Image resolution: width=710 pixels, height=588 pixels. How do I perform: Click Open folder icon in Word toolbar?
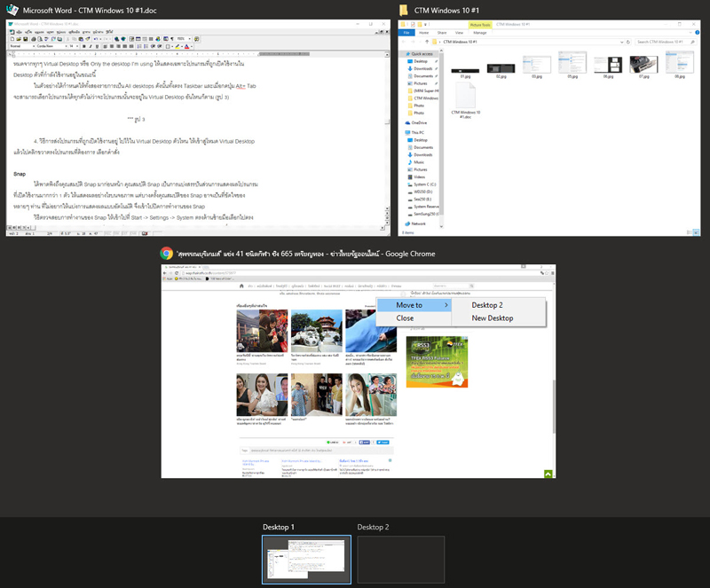pyautogui.click(x=19, y=39)
